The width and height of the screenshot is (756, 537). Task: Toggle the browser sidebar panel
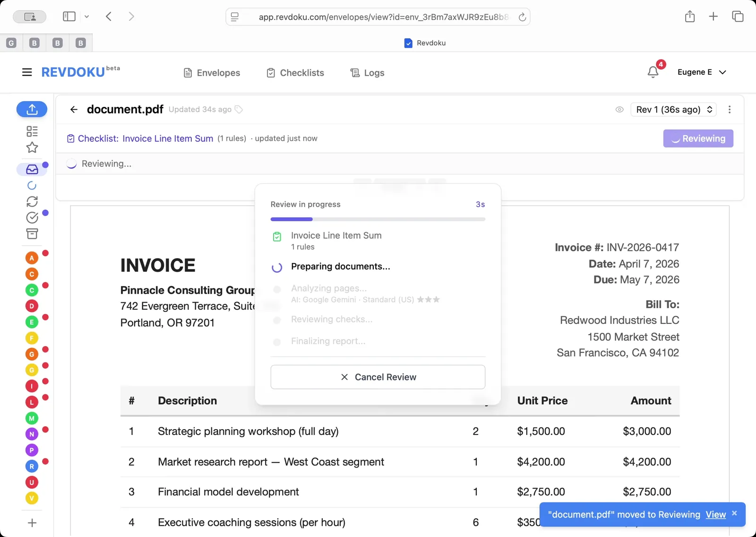(x=69, y=16)
